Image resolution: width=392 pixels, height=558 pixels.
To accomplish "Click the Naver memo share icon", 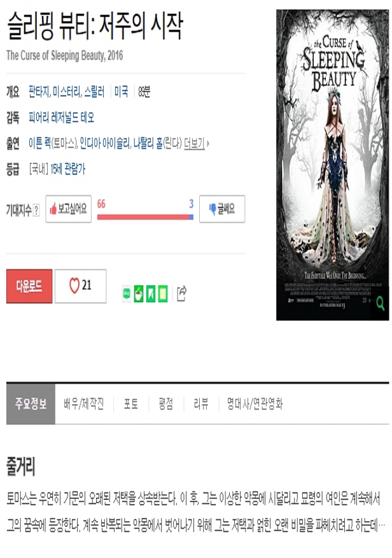I will (x=163, y=294).
